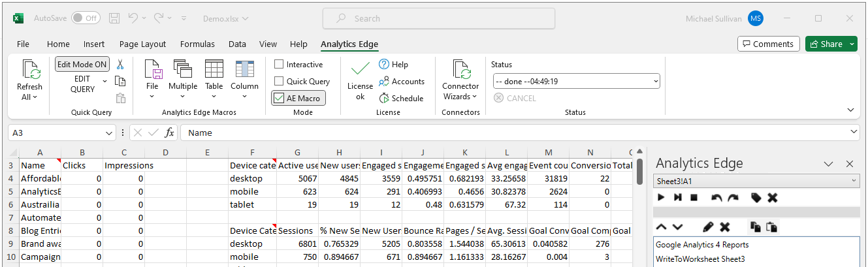
Task: Open the Accounts manager
Action: tap(402, 82)
